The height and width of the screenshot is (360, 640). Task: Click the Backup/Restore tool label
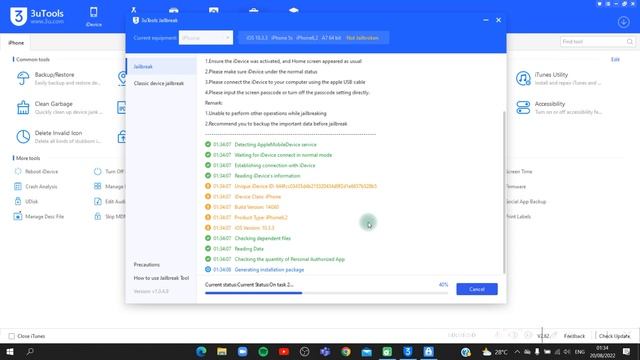point(54,75)
